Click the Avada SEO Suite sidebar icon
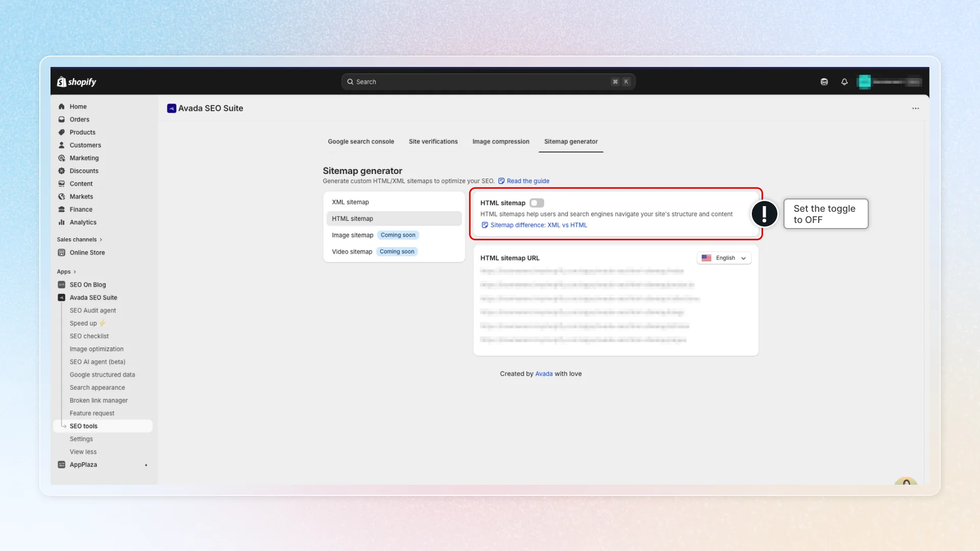The width and height of the screenshot is (980, 551). click(61, 297)
